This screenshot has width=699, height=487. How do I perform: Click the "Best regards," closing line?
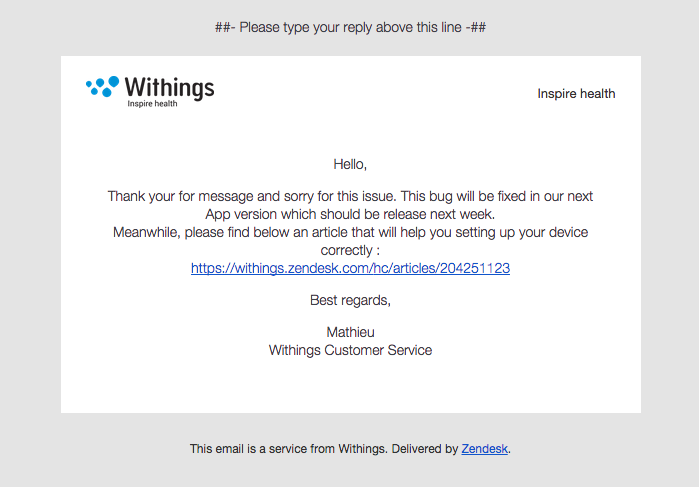(350, 300)
